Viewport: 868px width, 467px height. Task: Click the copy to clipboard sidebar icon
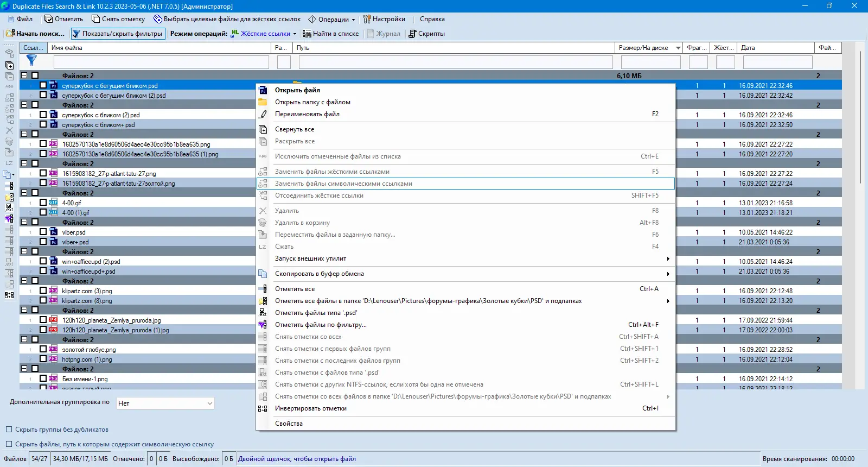(8, 174)
